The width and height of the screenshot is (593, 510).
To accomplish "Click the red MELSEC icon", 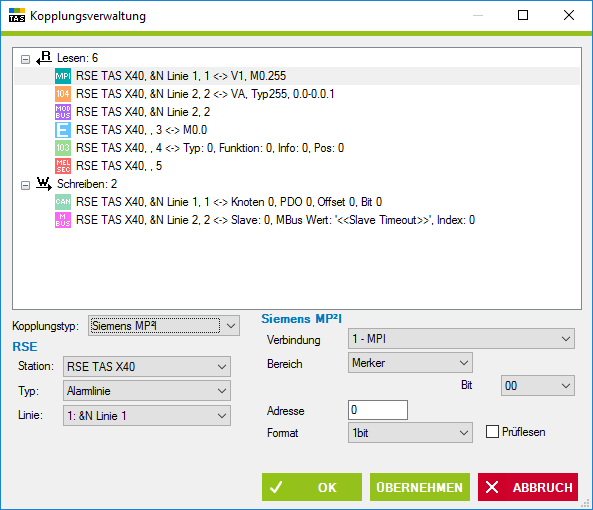I will [63, 166].
